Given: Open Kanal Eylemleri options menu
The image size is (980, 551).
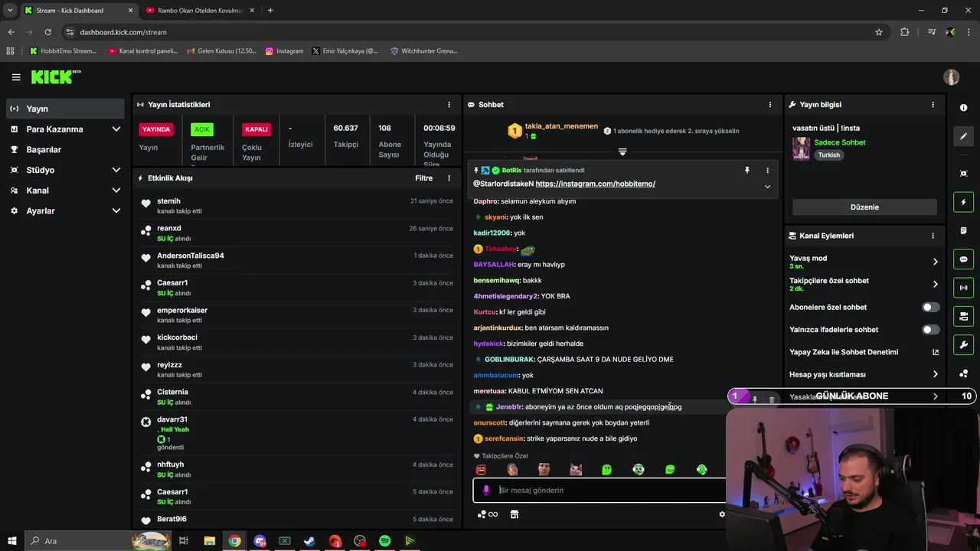Looking at the screenshot, I should [933, 236].
